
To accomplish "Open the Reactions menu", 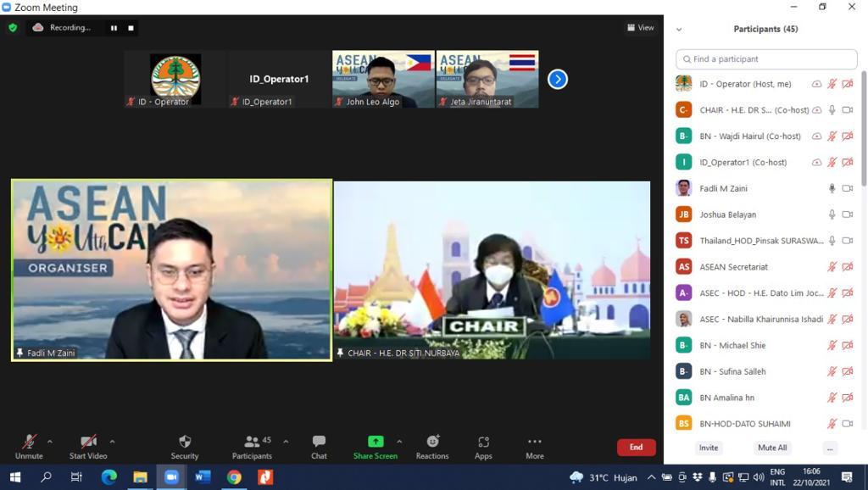I will 432,442.
